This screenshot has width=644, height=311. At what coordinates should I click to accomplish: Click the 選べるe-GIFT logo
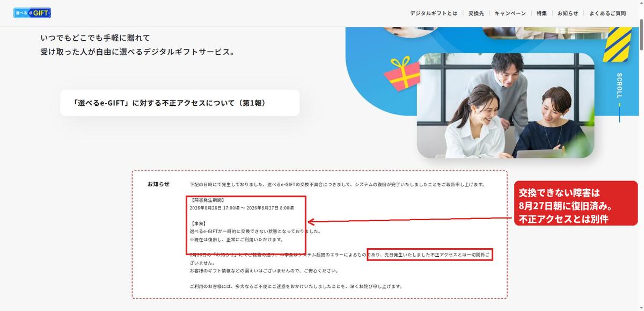pyautogui.click(x=32, y=13)
